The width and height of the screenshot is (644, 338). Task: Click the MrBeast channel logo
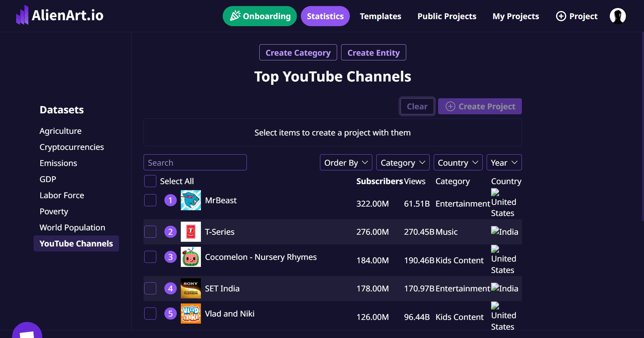(191, 200)
